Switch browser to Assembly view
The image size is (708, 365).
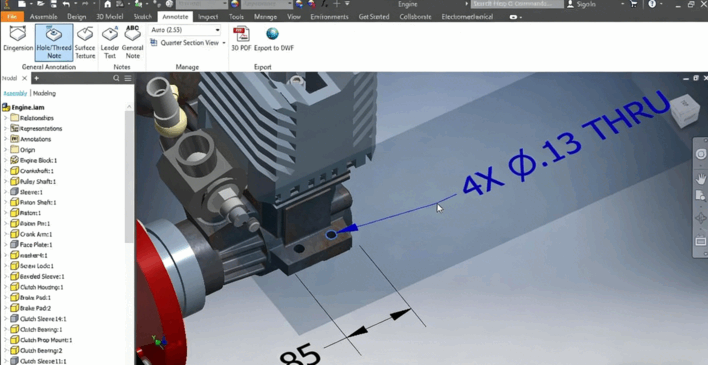(x=15, y=93)
